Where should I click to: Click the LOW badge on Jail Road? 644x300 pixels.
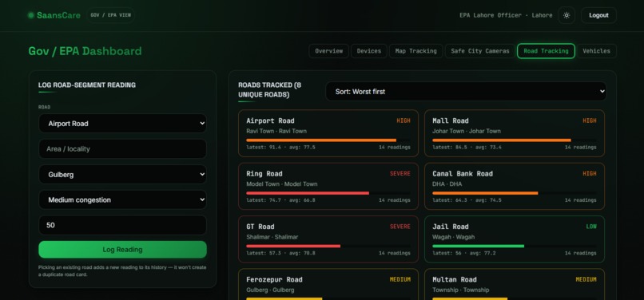[x=591, y=227]
